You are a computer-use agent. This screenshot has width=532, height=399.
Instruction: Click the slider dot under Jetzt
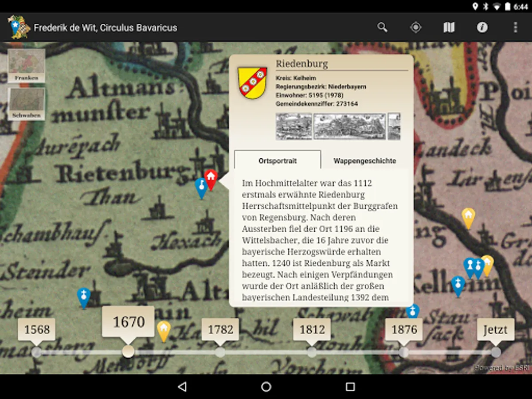pyautogui.click(x=496, y=352)
